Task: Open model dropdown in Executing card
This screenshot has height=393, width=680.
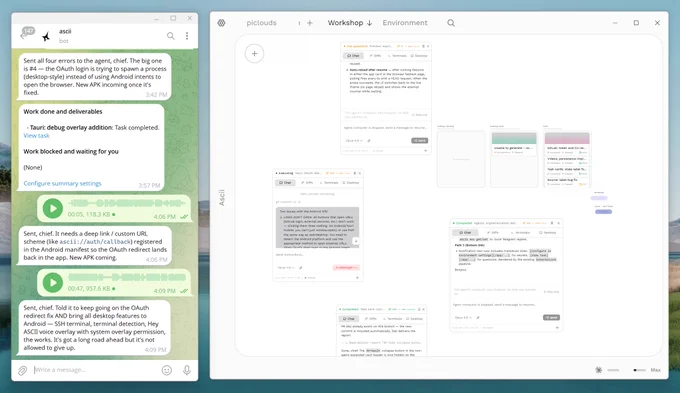Action: (286, 267)
